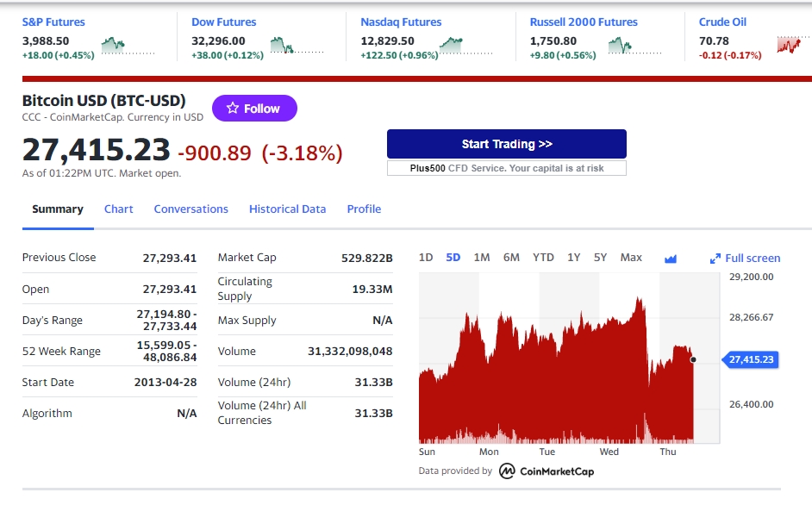Screen dimensions: 812x505
Task: Open the S&P Futures link
Action: pyautogui.click(x=53, y=22)
